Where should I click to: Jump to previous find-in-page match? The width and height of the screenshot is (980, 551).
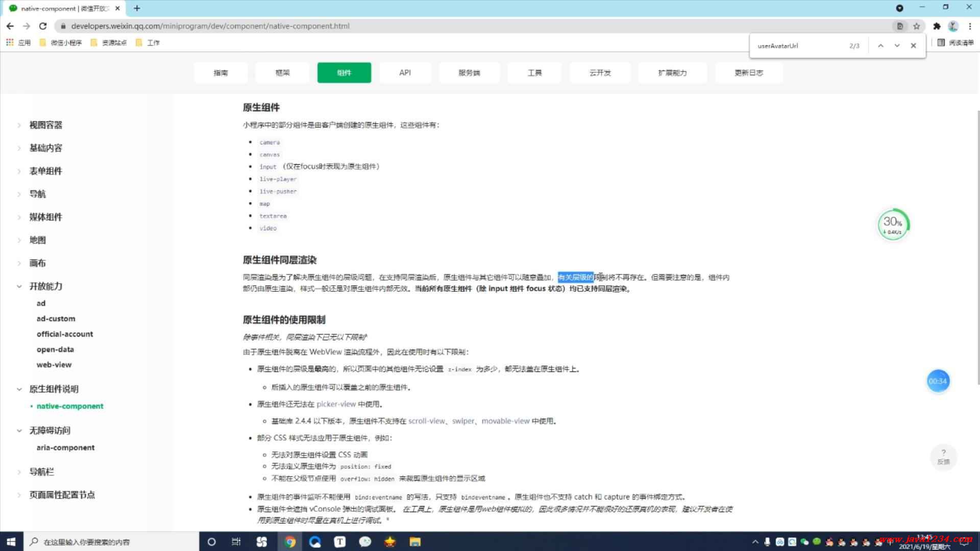click(x=880, y=45)
